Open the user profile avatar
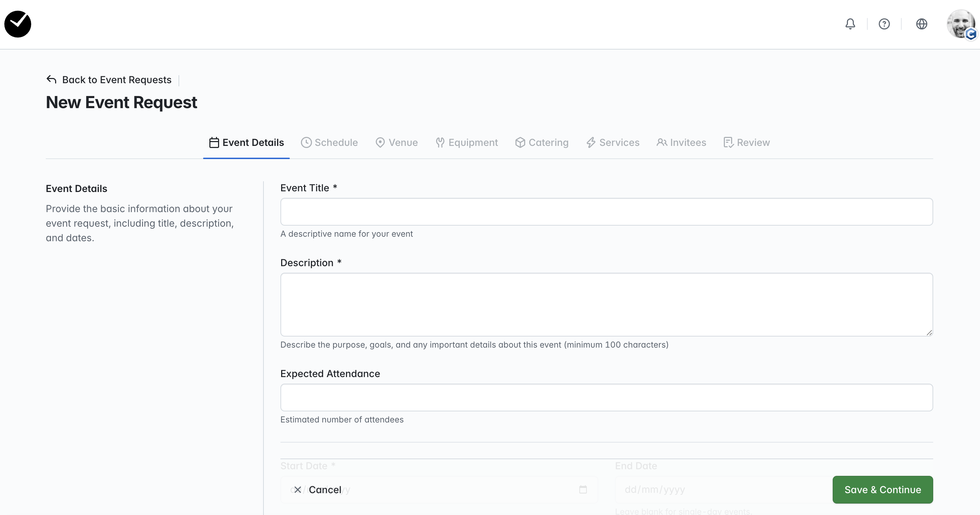This screenshot has width=980, height=515. point(961,24)
